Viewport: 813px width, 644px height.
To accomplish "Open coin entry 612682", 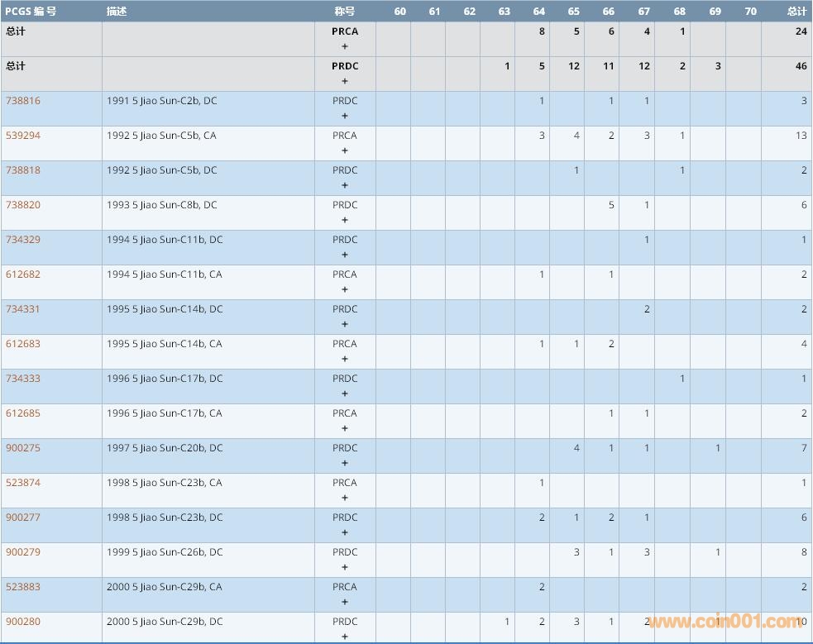I will point(23,274).
